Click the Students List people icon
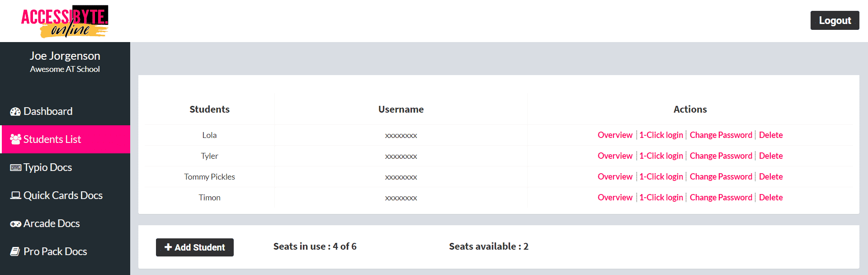Screen dimensions: 868x275 tap(15, 139)
